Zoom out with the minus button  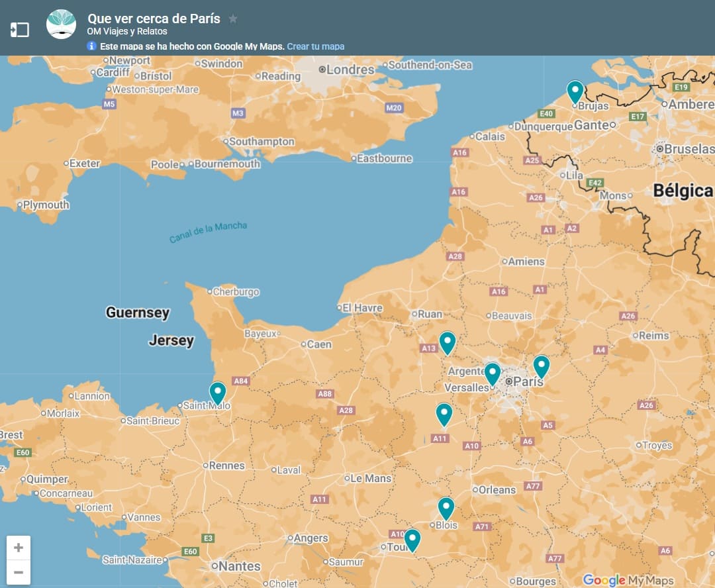point(19,572)
